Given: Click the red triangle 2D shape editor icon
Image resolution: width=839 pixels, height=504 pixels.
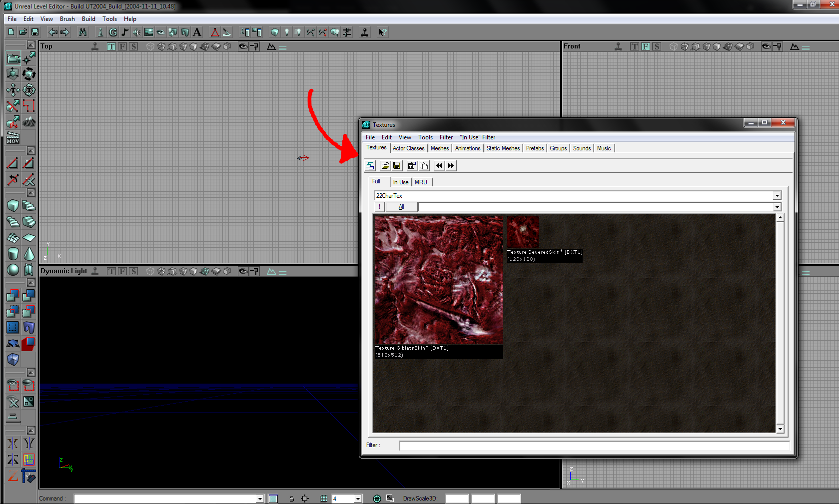Looking at the screenshot, I should tap(215, 32).
